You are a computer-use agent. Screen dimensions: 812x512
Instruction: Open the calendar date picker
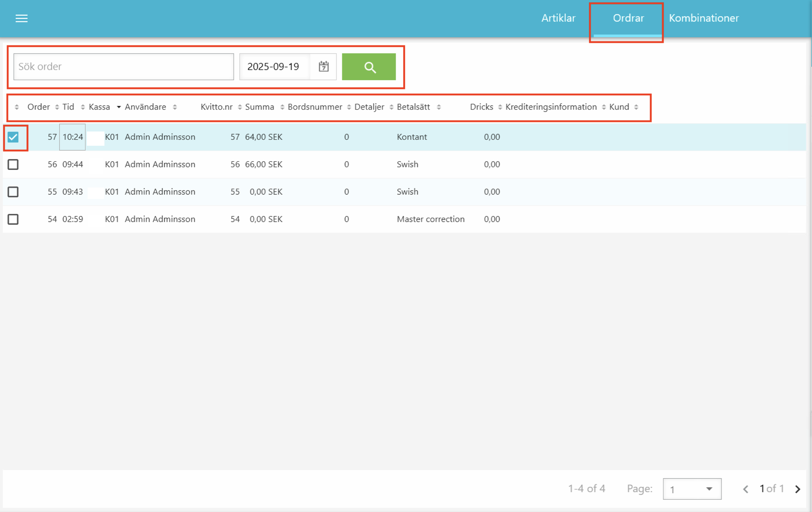[323, 67]
